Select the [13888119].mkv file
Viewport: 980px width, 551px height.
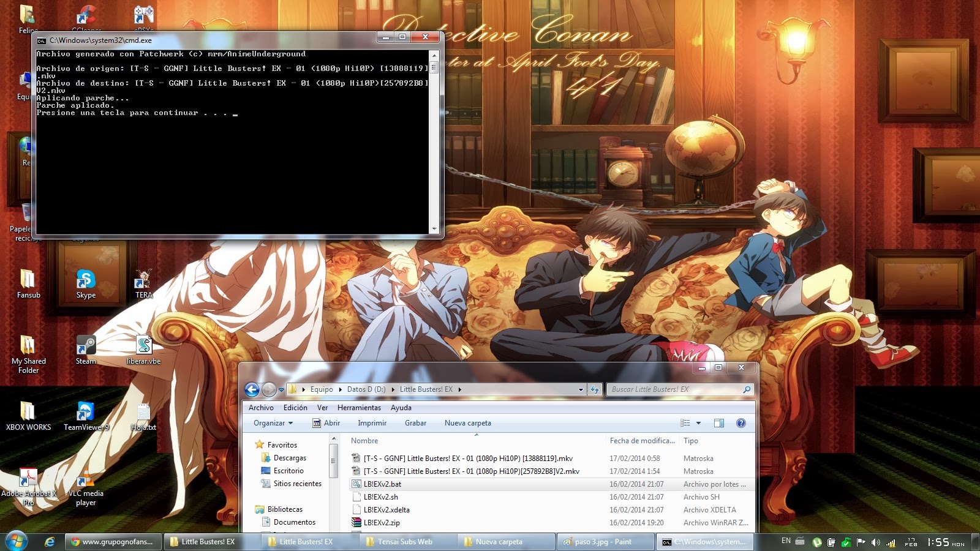[468, 459]
